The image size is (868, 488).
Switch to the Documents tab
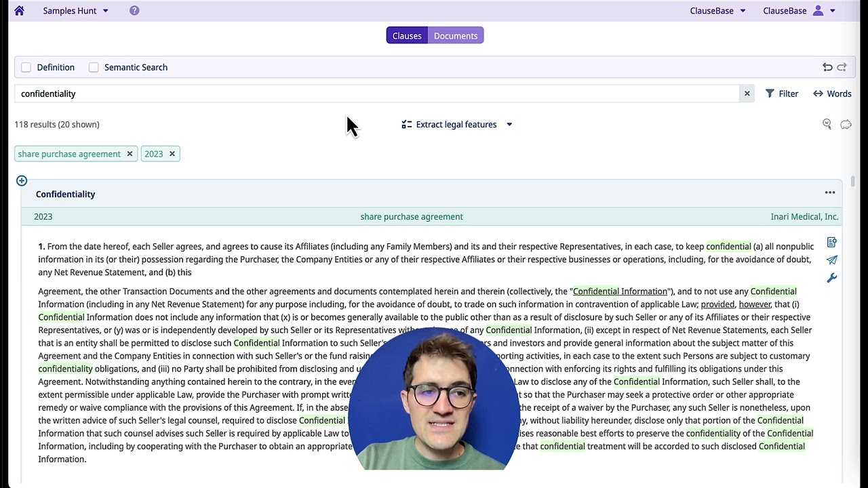(x=456, y=36)
